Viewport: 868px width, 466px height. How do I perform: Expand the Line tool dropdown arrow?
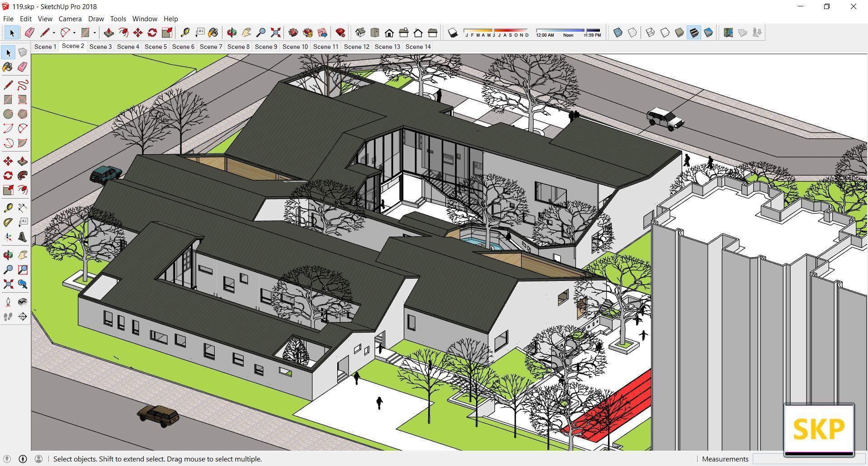coord(54,33)
